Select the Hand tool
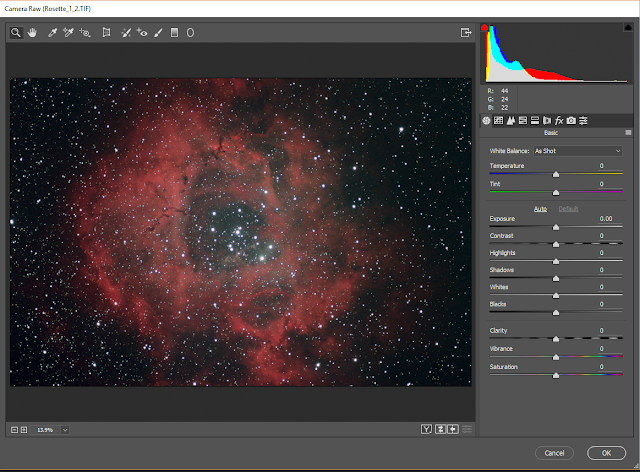The image size is (640, 472). point(33,33)
